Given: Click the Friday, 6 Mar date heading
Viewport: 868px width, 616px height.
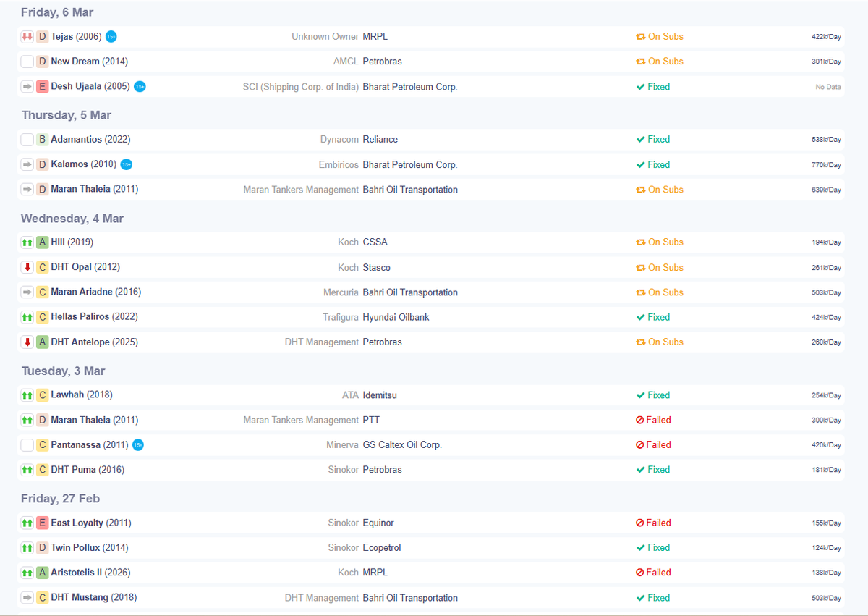Looking at the screenshot, I should point(57,12).
